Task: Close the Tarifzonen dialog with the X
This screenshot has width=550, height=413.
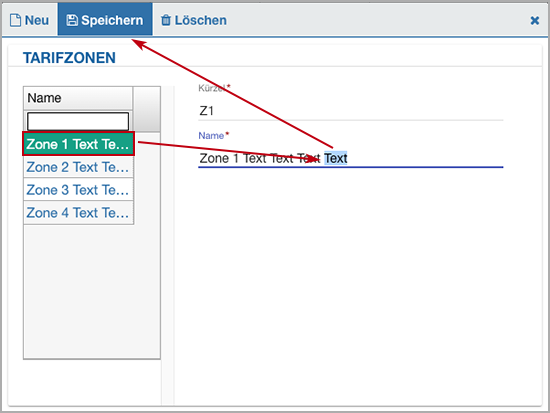Action: tap(535, 20)
